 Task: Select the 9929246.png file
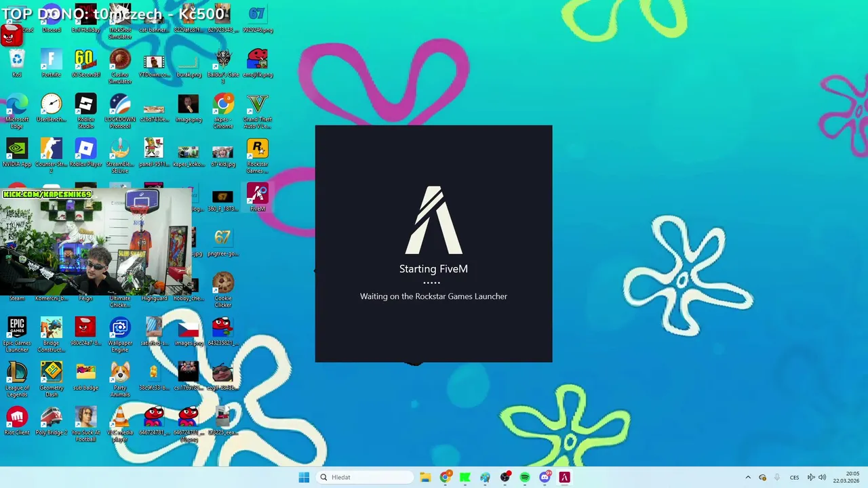coord(258,19)
